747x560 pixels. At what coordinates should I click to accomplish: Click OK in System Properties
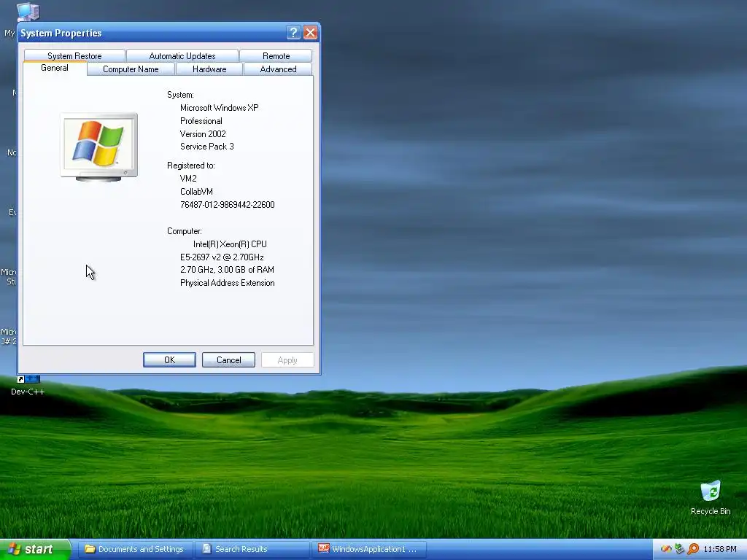pos(169,360)
